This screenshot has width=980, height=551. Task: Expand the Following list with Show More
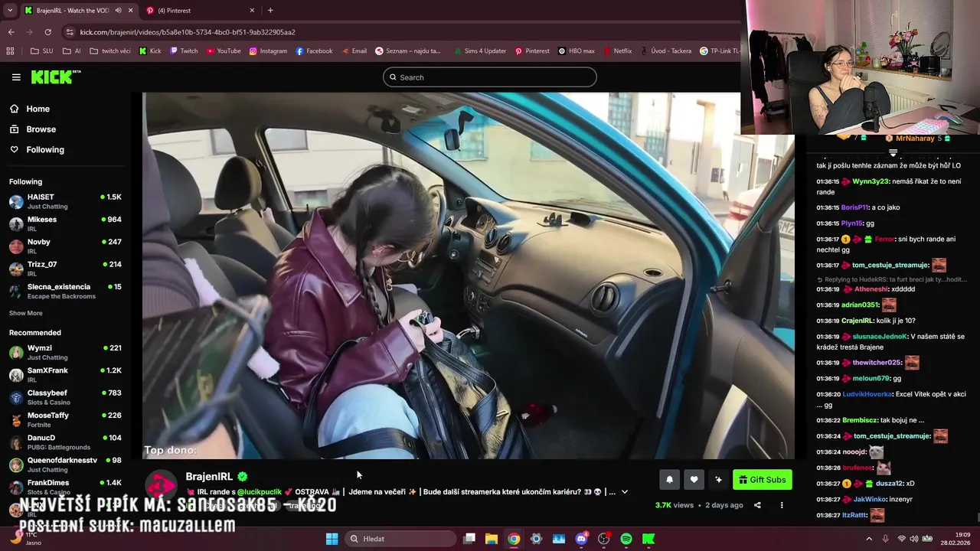(x=26, y=313)
